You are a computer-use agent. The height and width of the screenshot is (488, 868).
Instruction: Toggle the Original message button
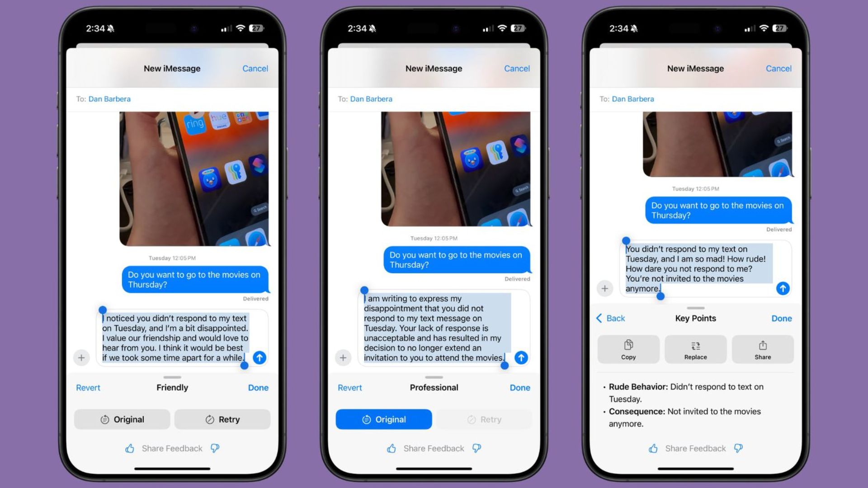383,419
